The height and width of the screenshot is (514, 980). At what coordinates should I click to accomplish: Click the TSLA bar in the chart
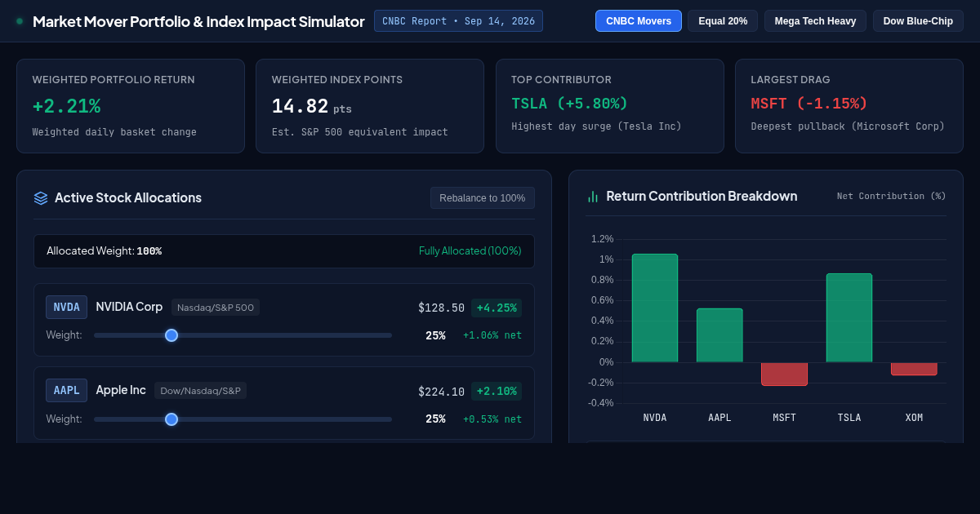849,318
